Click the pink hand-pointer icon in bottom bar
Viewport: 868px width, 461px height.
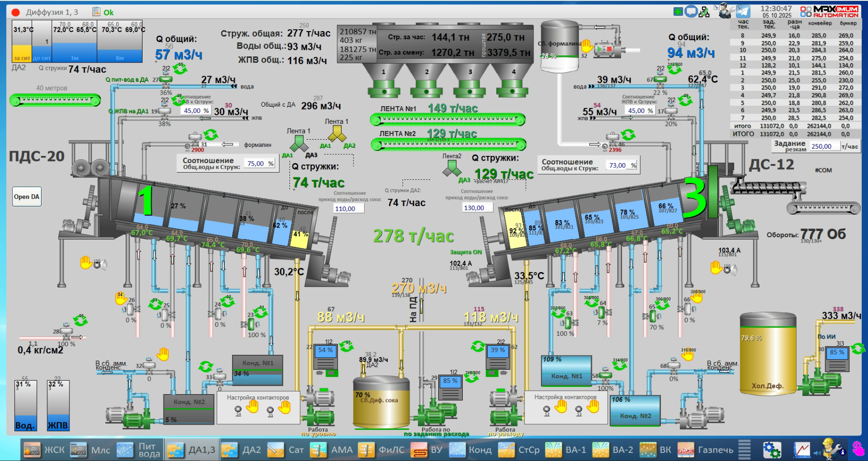[x=858, y=449]
